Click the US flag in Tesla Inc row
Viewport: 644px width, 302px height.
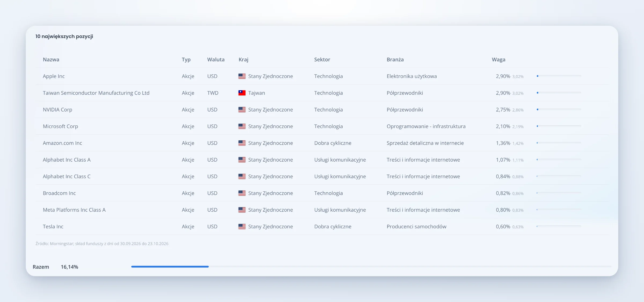coord(242,226)
